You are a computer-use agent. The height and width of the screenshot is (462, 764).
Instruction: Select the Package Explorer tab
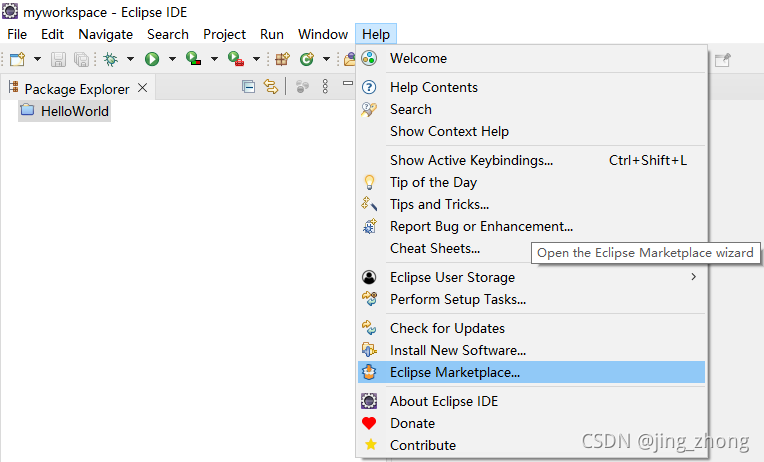click(x=76, y=89)
